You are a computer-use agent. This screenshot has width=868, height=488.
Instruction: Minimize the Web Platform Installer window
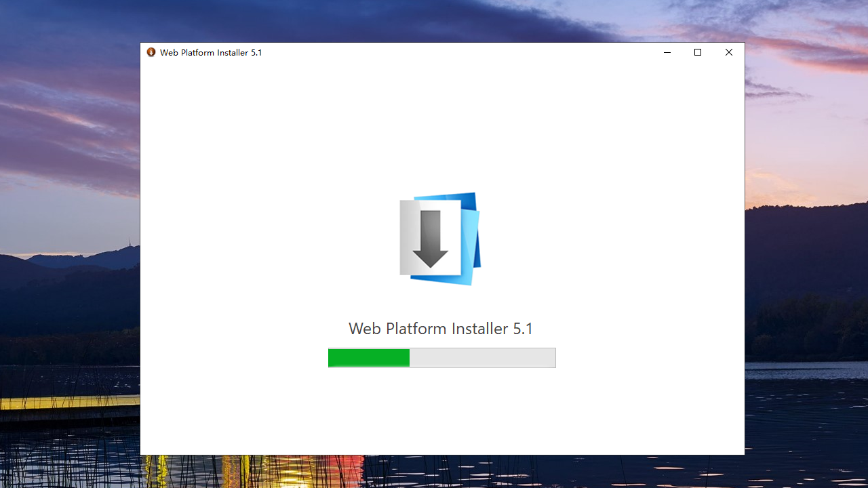pos(667,52)
